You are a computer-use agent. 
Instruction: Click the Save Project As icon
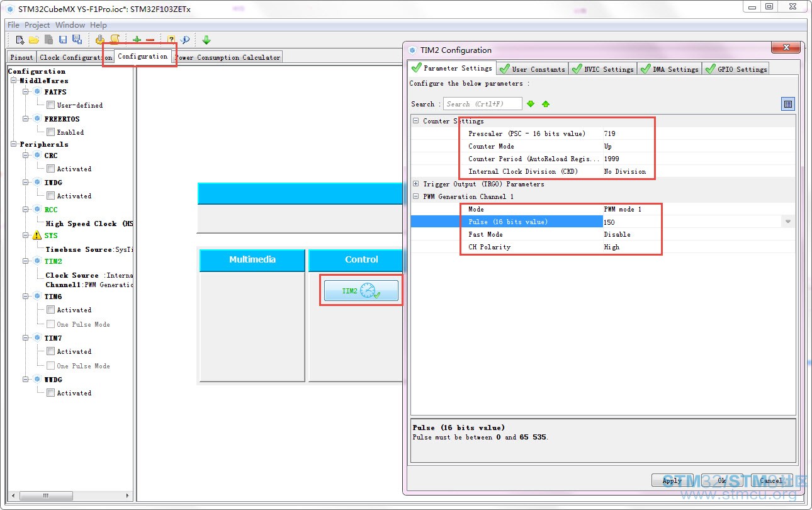pyautogui.click(x=77, y=40)
